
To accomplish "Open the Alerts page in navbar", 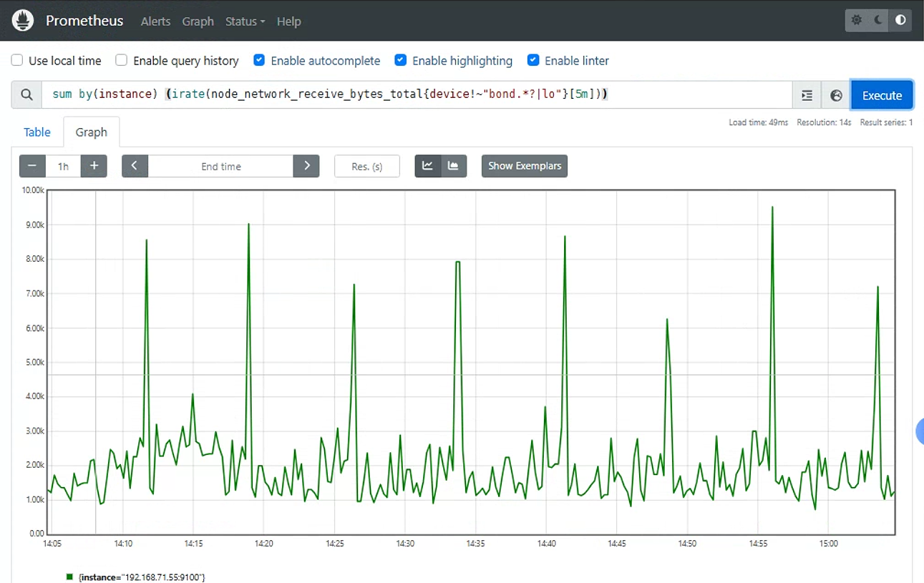I will pyautogui.click(x=155, y=21).
